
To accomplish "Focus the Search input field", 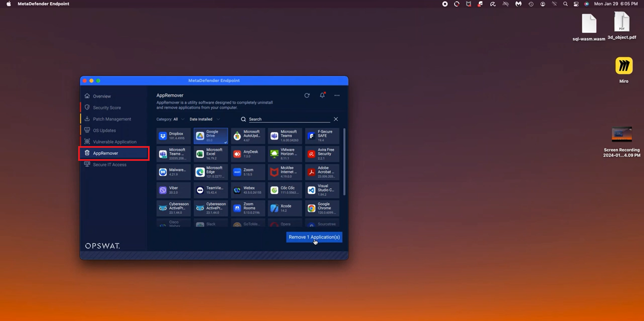I will 289,119.
